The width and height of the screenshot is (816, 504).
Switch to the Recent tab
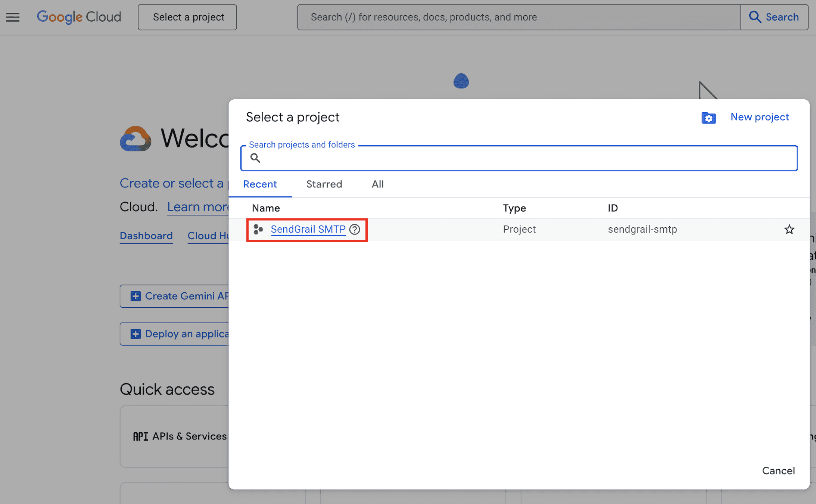coord(260,184)
